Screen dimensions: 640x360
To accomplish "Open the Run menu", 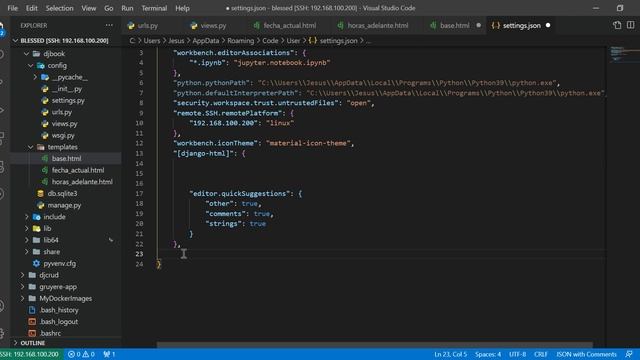I will click(127, 8).
